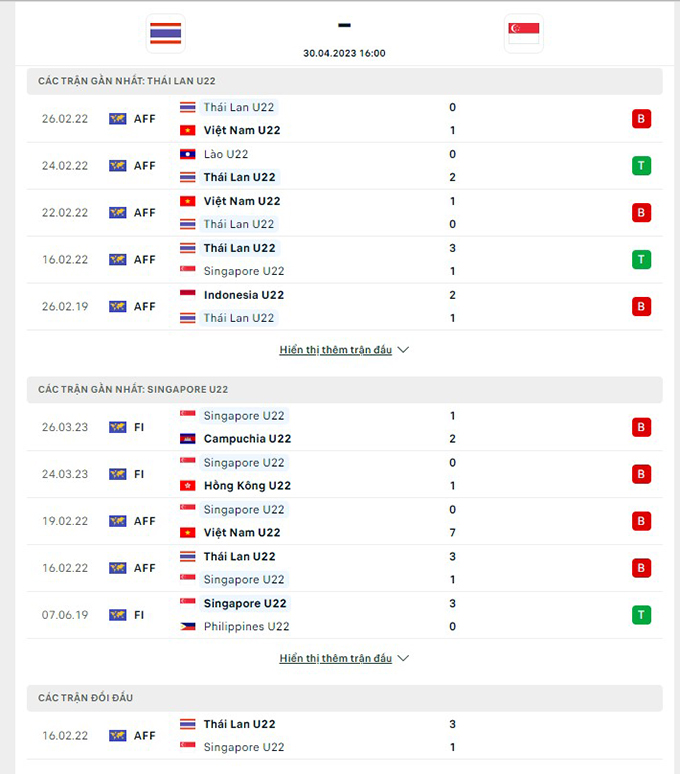This screenshot has width=680, height=774.
Task: Expand more Thái Lan U22 matches chevron
Action: pyautogui.click(x=403, y=350)
